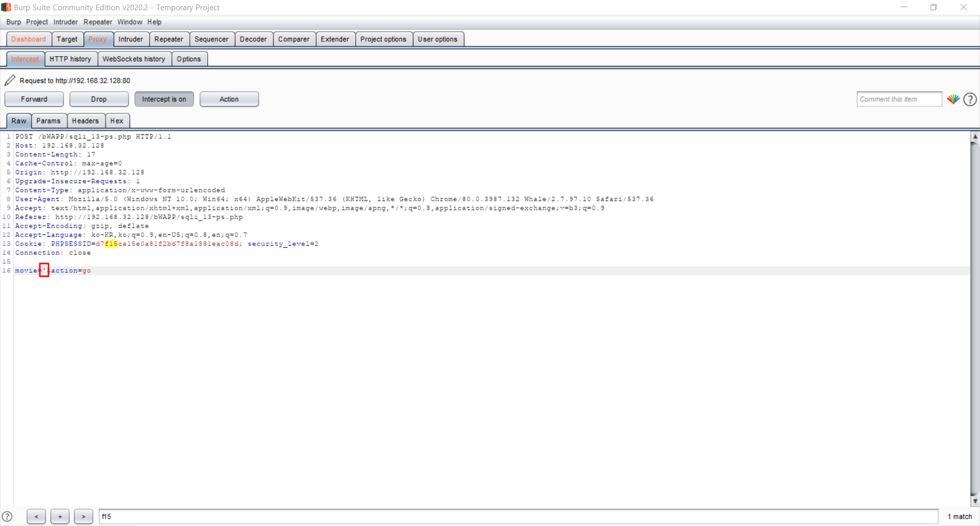Open the Burp menu
The image size is (980, 526).
14,22
